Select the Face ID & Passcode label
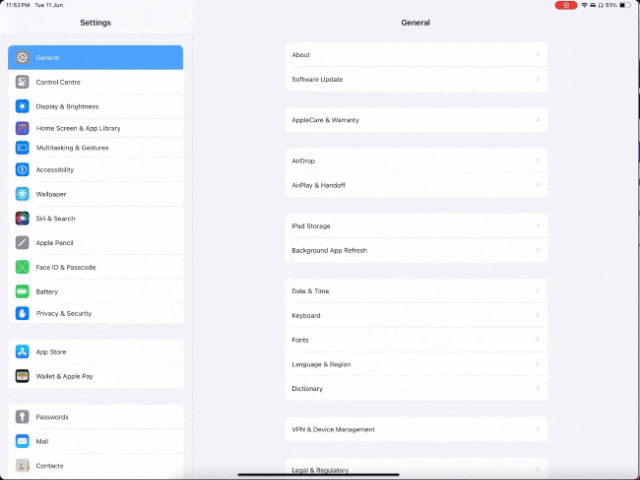 [x=66, y=267]
